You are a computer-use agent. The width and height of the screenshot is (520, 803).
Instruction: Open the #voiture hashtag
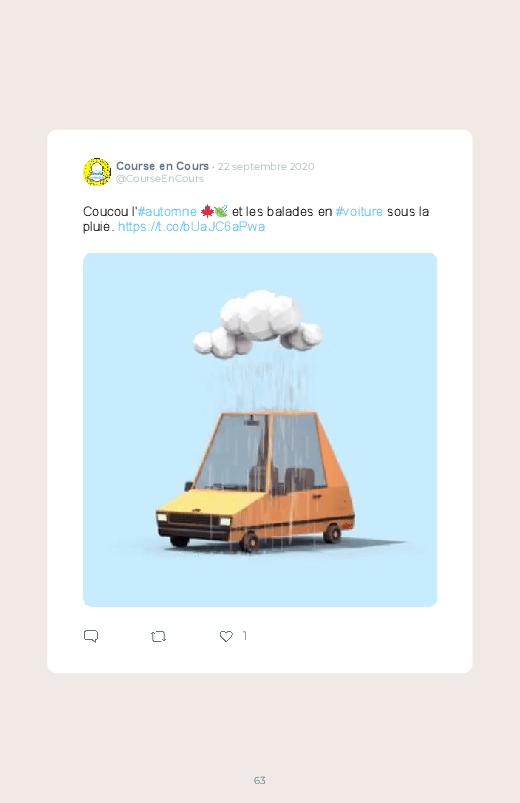click(359, 212)
